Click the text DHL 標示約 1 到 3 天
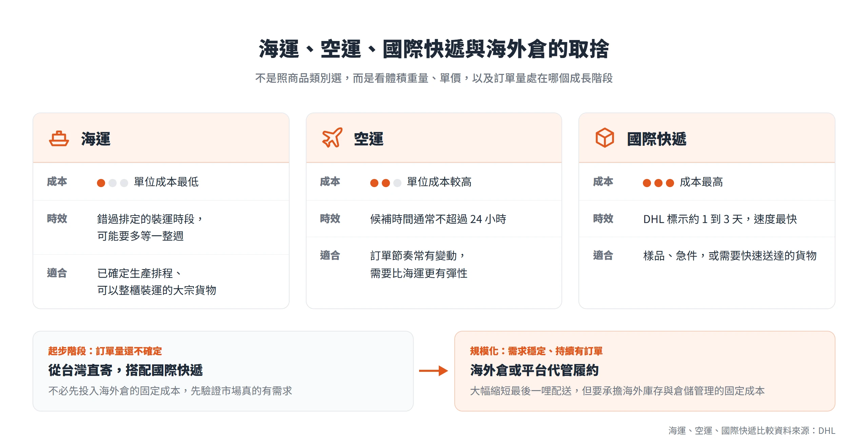Image resolution: width=868 pixels, height=443 pixels. tap(693, 219)
